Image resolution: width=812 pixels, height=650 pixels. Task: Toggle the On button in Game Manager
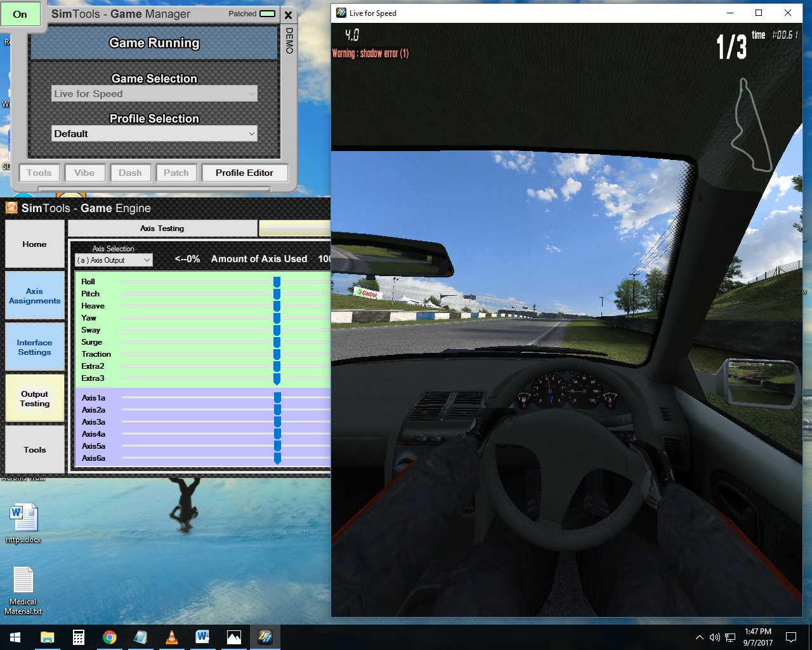20,15
